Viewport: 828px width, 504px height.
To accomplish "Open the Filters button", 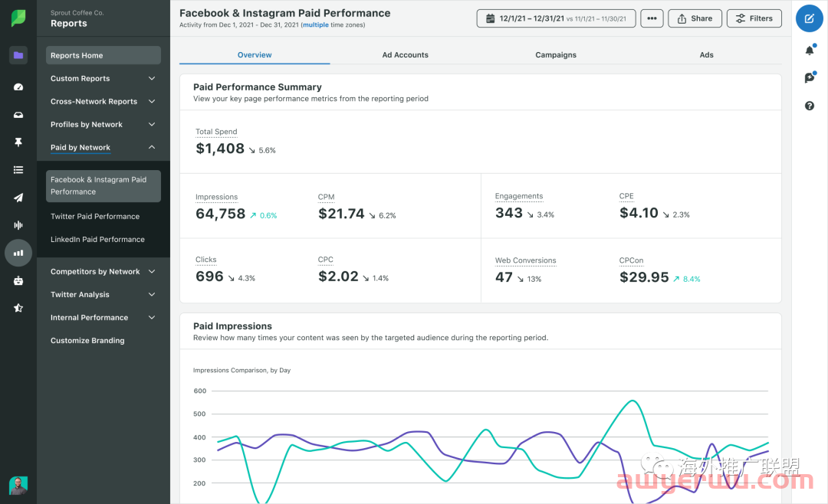I will click(x=754, y=18).
